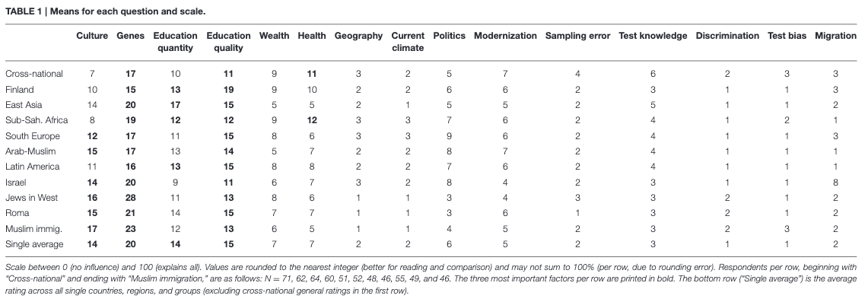868x302 pixels.
Task: Click the Single average row label
Action: (x=34, y=244)
